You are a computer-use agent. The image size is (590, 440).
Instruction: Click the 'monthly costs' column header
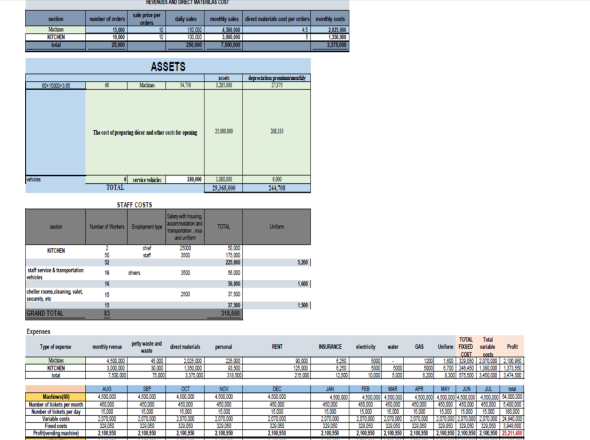coord(330,18)
